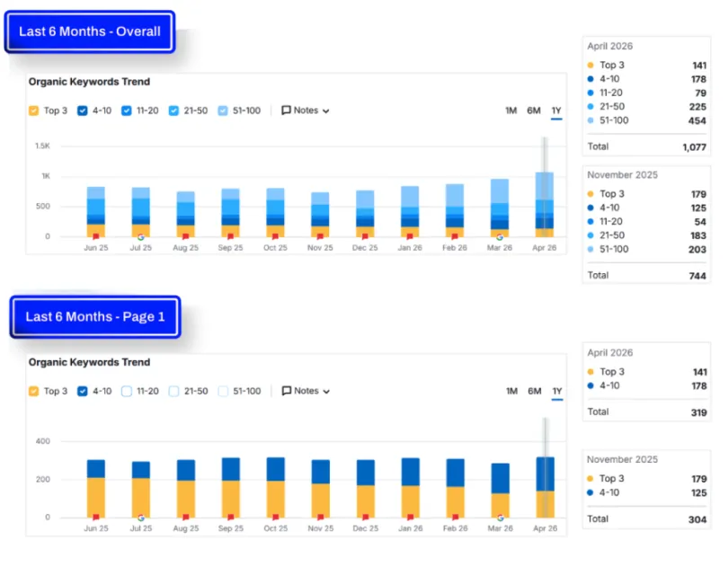728x575 pixels.
Task: Click the Total 304 value in November 2025 Page 1 panel
Action: pyautogui.click(x=697, y=519)
